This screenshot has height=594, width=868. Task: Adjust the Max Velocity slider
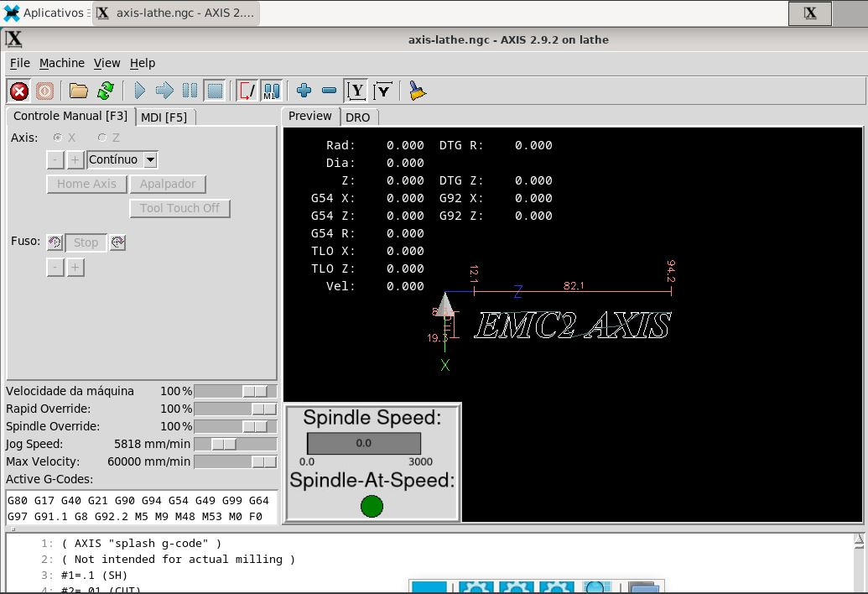236,461
